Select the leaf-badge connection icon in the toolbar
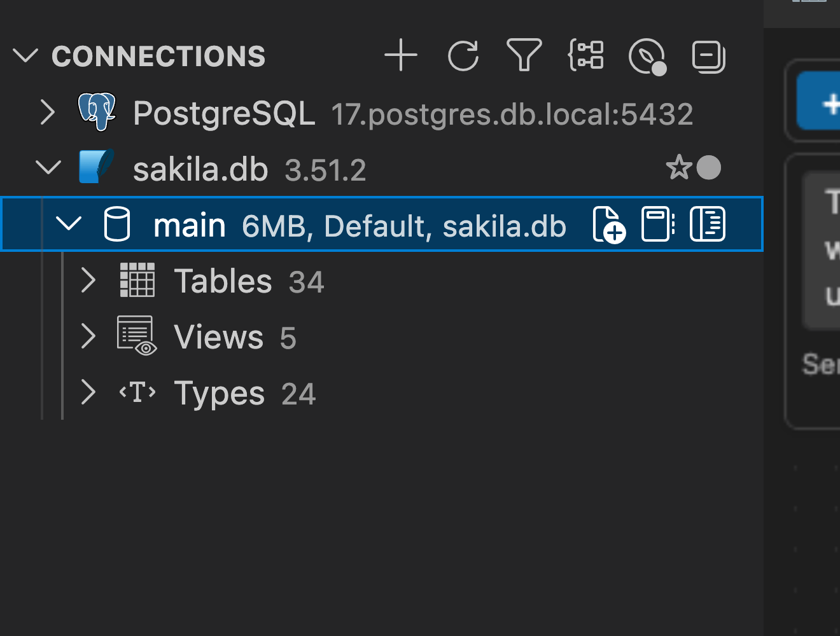Viewport: 840px width, 636px height. [x=647, y=56]
